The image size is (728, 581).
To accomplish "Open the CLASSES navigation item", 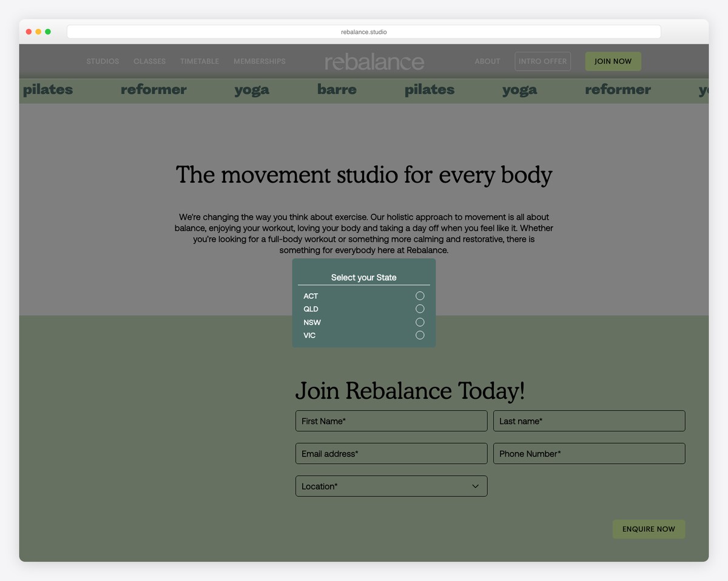I will click(149, 61).
